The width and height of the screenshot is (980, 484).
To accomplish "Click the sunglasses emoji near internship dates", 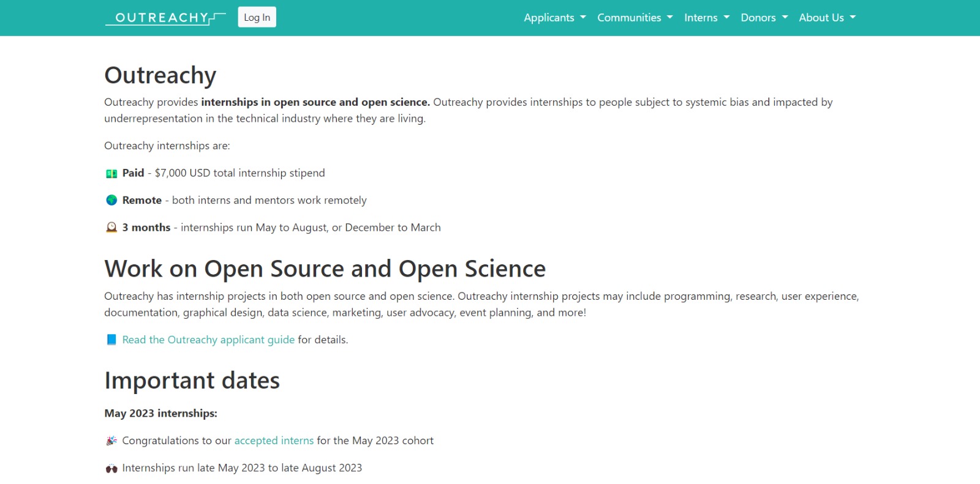I will [111, 469].
